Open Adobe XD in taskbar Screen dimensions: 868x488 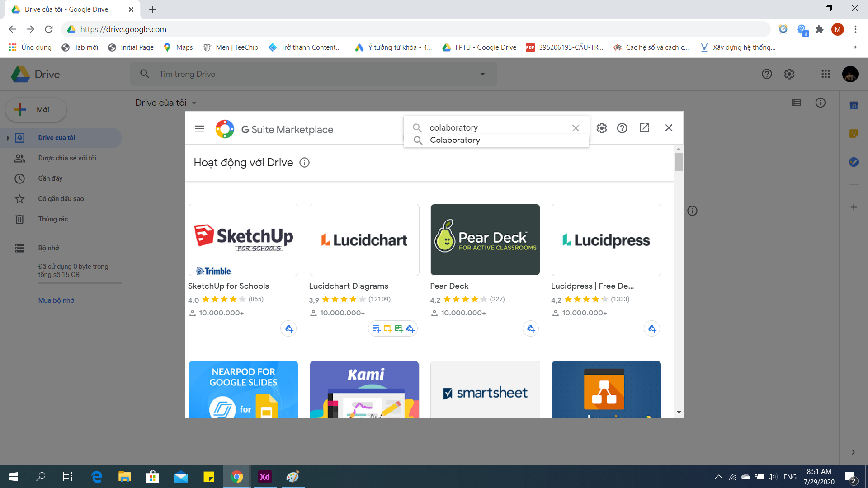tap(264, 477)
